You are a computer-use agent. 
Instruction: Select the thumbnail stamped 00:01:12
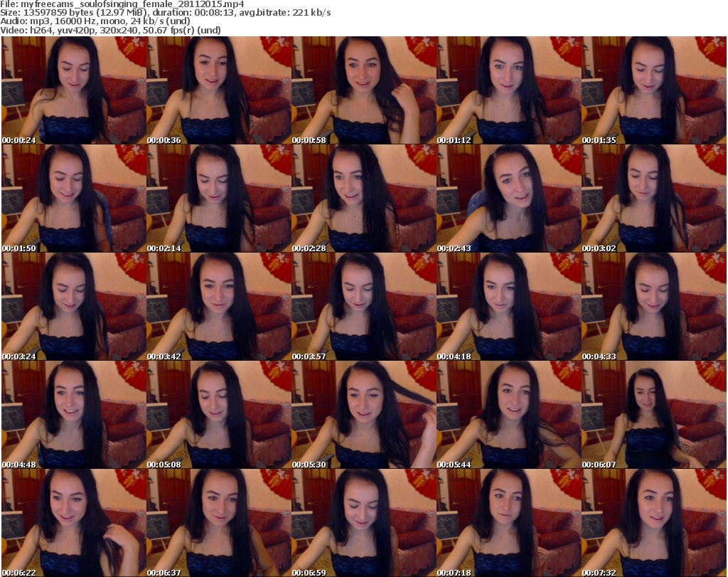509,90
